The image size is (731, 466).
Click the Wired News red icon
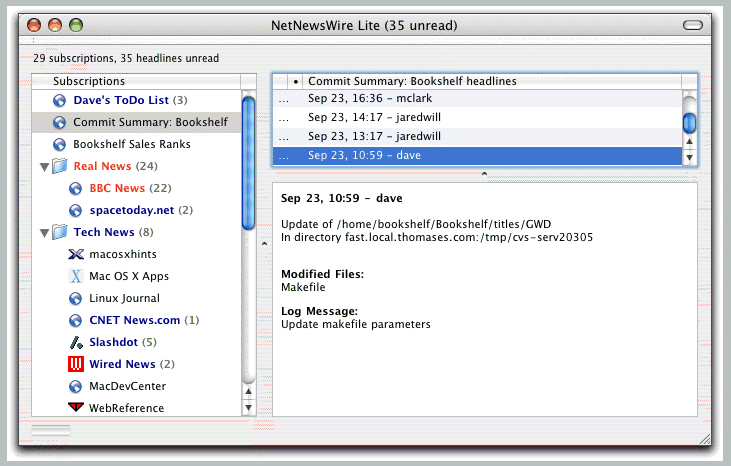(x=75, y=364)
